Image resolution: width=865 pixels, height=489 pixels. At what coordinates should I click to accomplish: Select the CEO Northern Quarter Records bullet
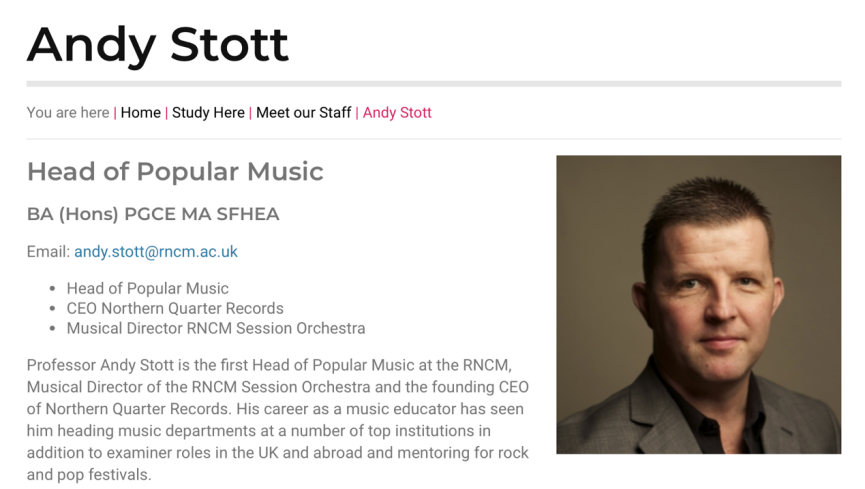175,309
